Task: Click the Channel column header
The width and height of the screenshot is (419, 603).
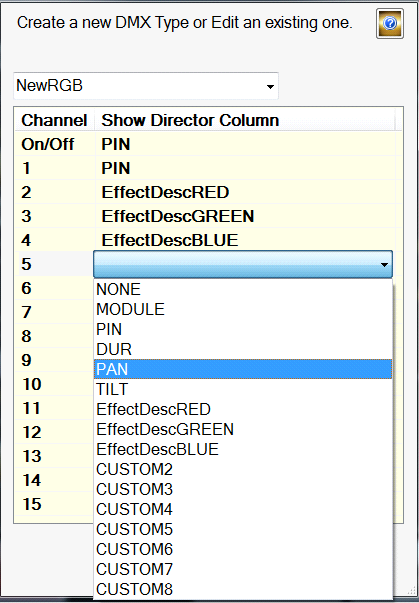Action: pos(54,120)
